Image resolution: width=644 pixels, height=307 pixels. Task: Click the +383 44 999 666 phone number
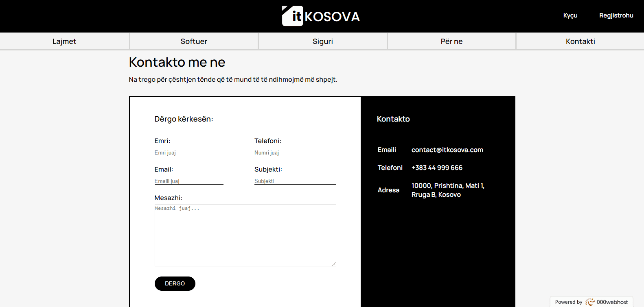click(437, 168)
